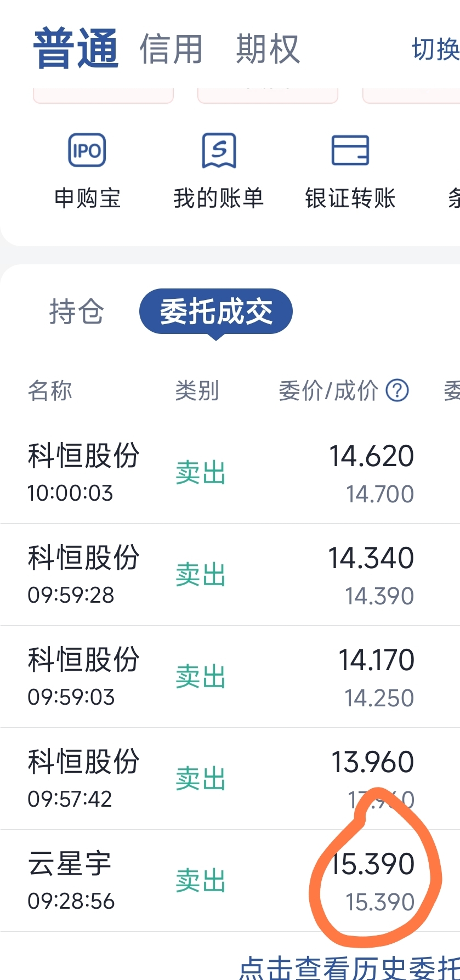The image size is (460, 980).
Task: Tap the 点击查看历史委托 link
Action: tap(350, 968)
